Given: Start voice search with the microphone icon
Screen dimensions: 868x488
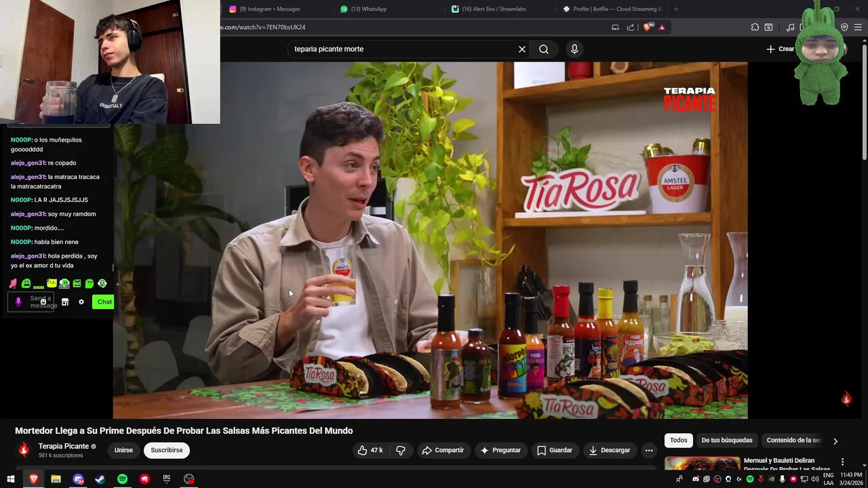Looking at the screenshot, I should pyautogui.click(x=574, y=49).
